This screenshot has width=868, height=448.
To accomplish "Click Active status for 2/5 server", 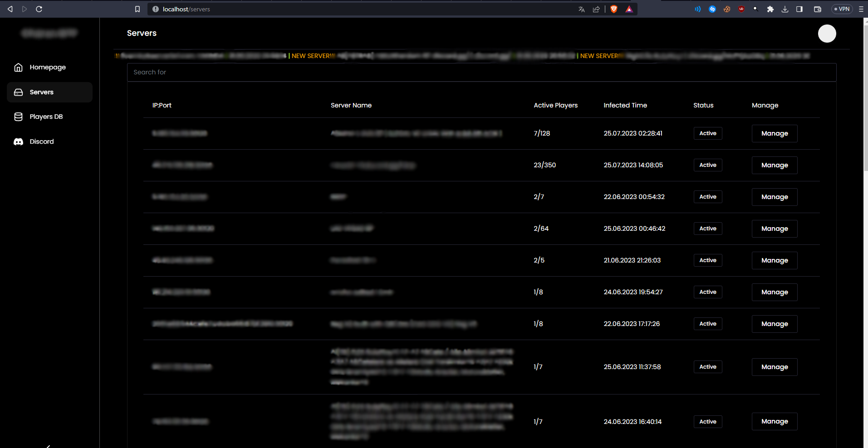I will point(708,260).
